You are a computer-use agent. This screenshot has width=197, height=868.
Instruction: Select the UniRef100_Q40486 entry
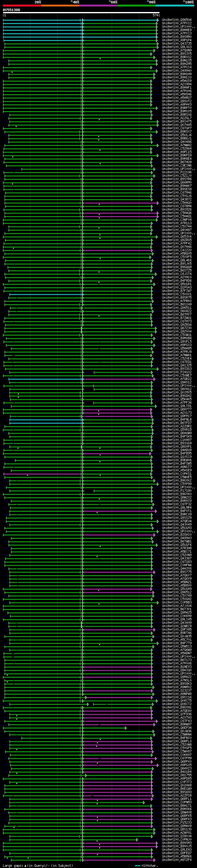point(177,142)
